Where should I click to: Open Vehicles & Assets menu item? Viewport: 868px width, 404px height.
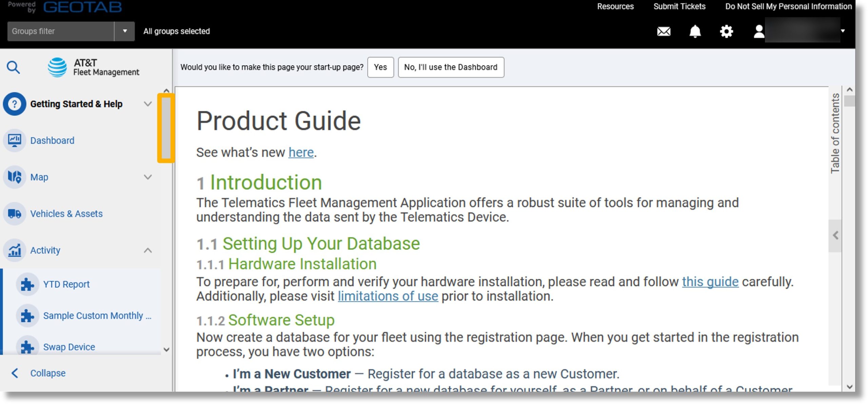pos(66,213)
